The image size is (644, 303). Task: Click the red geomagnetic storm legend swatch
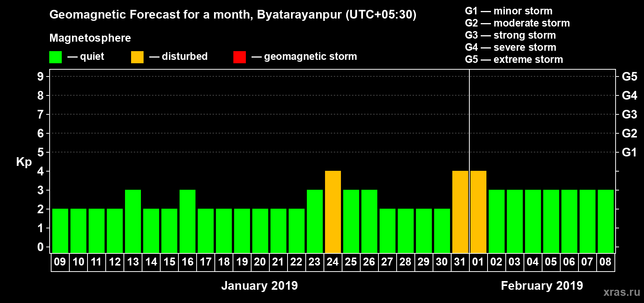239,57
